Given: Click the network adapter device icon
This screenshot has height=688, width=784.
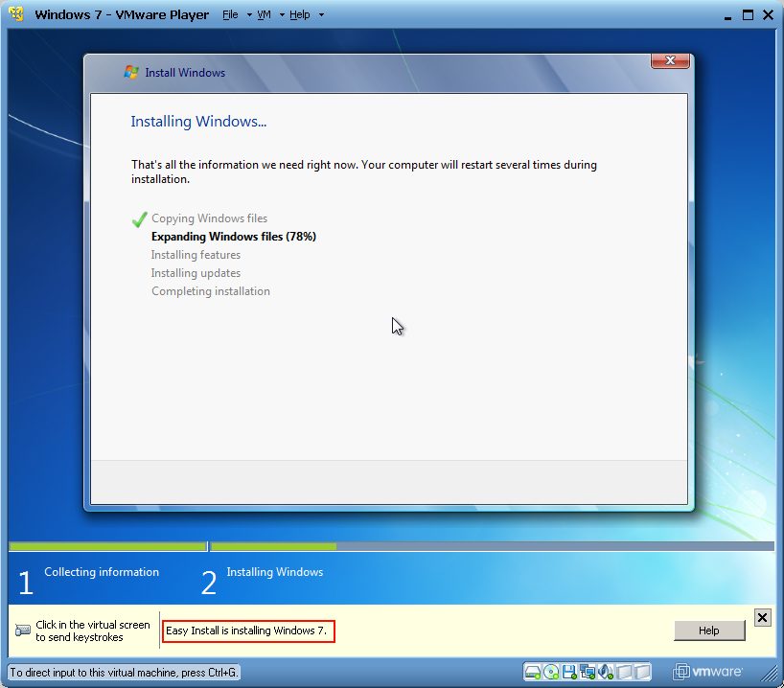Looking at the screenshot, I should 587,672.
